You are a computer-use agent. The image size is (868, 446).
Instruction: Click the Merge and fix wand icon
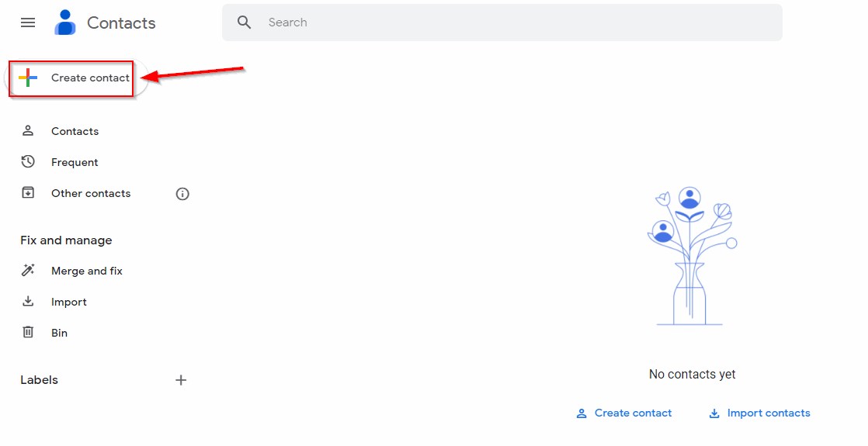pyautogui.click(x=28, y=271)
